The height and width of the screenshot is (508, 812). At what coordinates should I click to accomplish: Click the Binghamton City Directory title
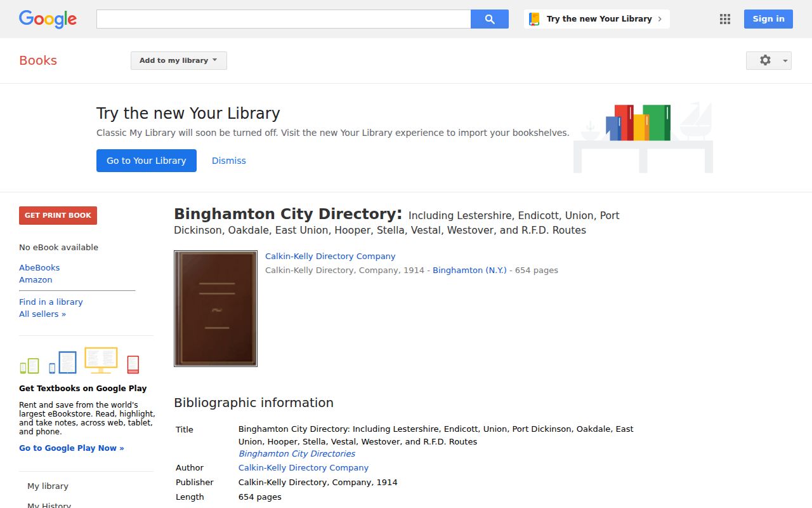[x=288, y=214]
